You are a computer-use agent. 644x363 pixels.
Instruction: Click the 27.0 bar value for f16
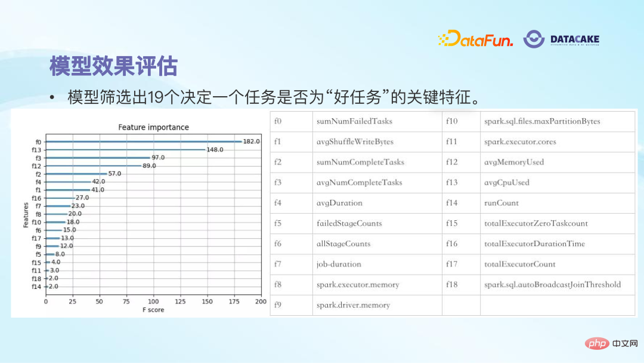(x=82, y=198)
